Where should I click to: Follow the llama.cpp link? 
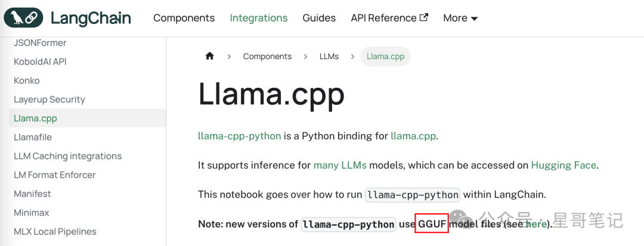pyautogui.click(x=413, y=136)
